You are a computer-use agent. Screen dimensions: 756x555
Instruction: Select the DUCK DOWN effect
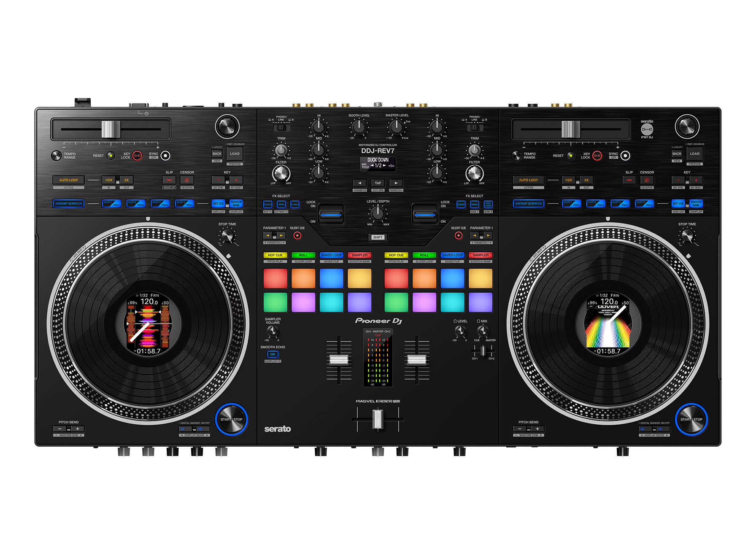489,204
